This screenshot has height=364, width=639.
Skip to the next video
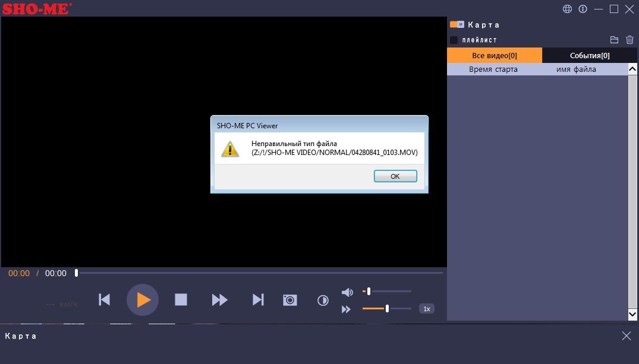(258, 300)
